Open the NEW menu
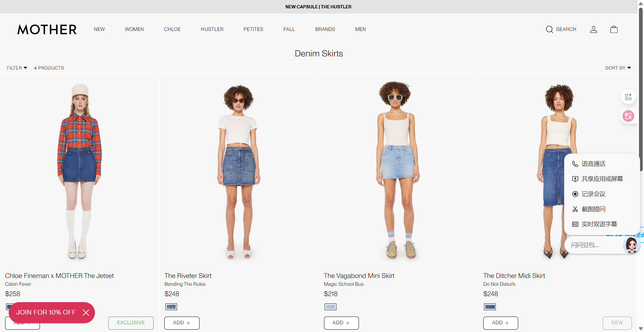Image resolution: width=644 pixels, height=332 pixels. pyautogui.click(x=99, y=29)
